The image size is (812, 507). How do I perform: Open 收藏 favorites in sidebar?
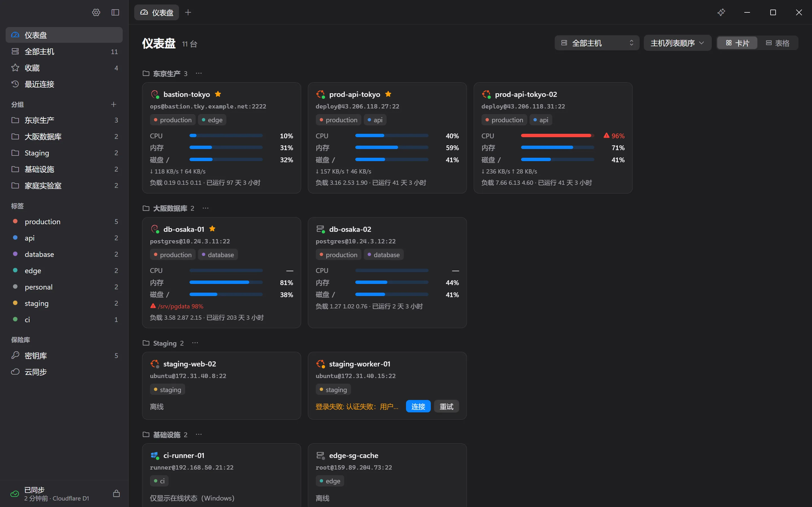[64, 68]
